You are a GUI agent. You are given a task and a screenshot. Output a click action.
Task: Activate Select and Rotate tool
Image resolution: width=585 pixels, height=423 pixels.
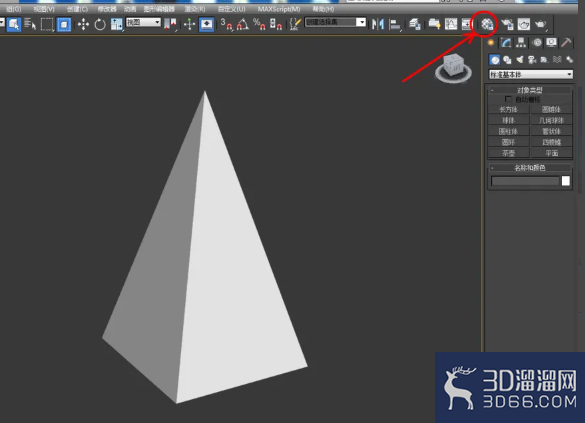pyautogui.click(x=100, y=25)
